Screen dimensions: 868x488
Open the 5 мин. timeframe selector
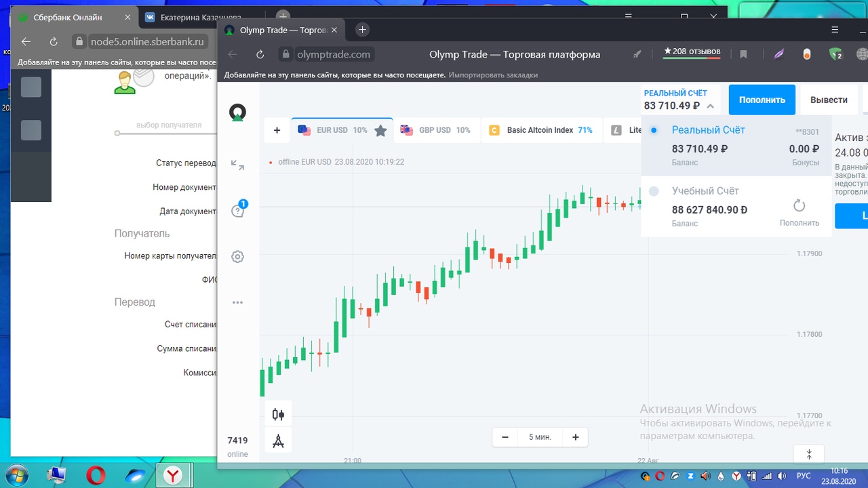point(540,437)
